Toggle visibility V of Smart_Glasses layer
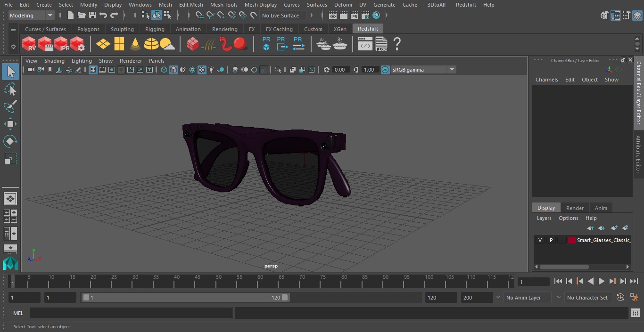 click(x=540, y=240)
